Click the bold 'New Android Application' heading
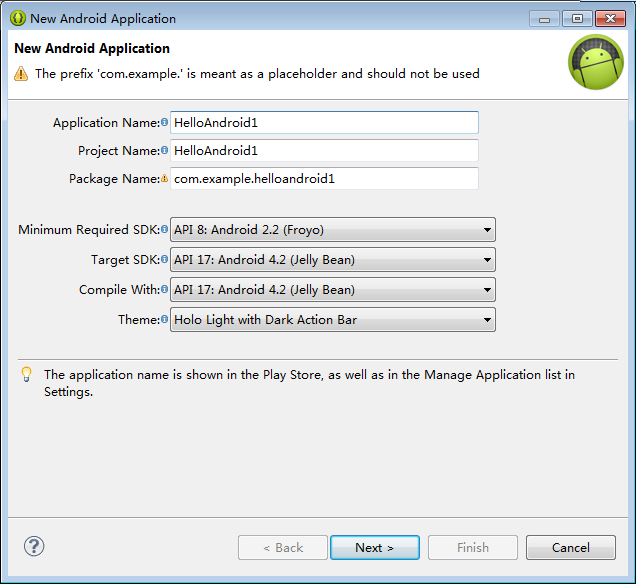This screenshot has width=636, height=584. click(x=92, y=48)
